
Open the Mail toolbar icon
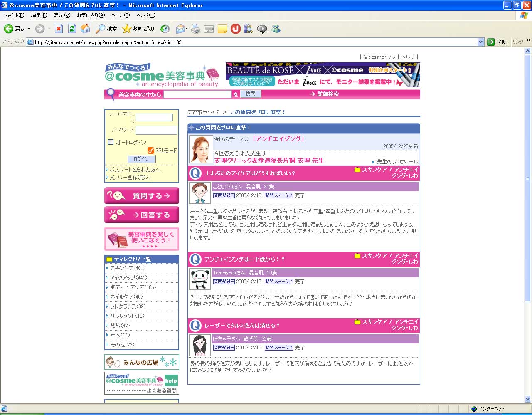(x=180, y=29)
